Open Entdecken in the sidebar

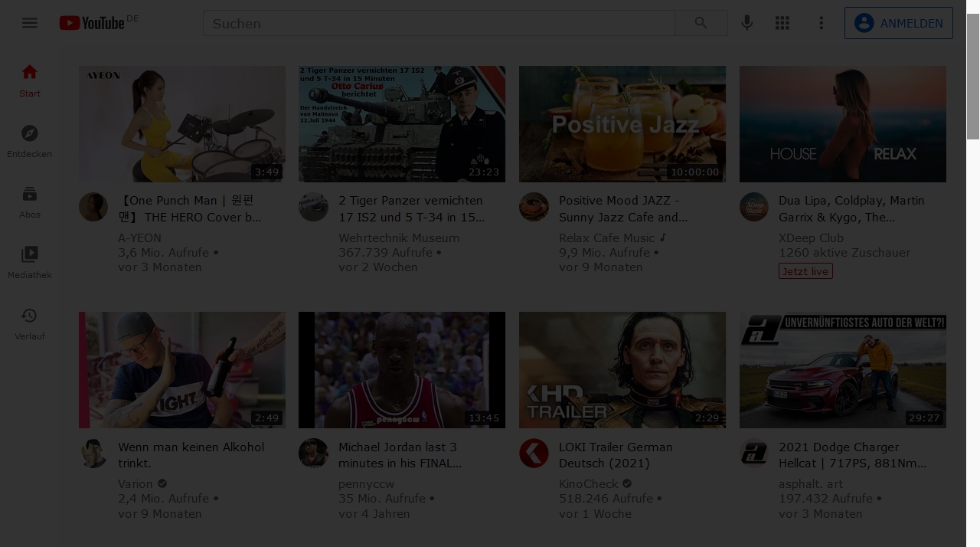coord(30,142)
